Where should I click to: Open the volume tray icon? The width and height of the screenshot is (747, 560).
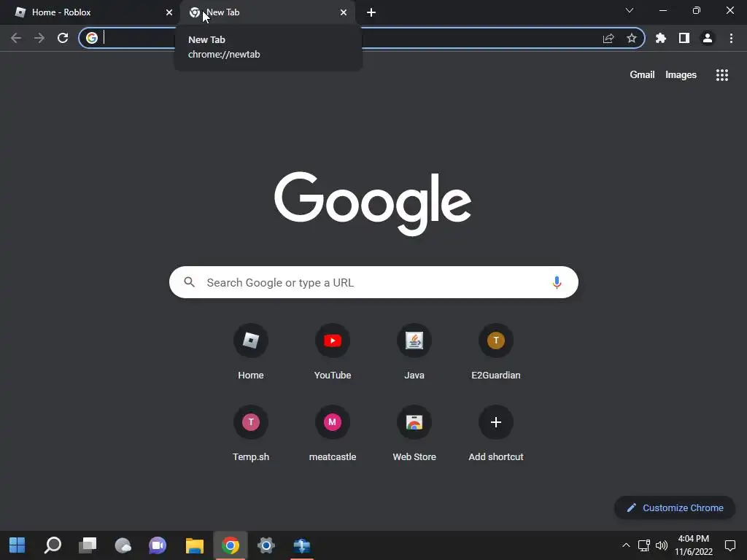(x=662, y=545)
